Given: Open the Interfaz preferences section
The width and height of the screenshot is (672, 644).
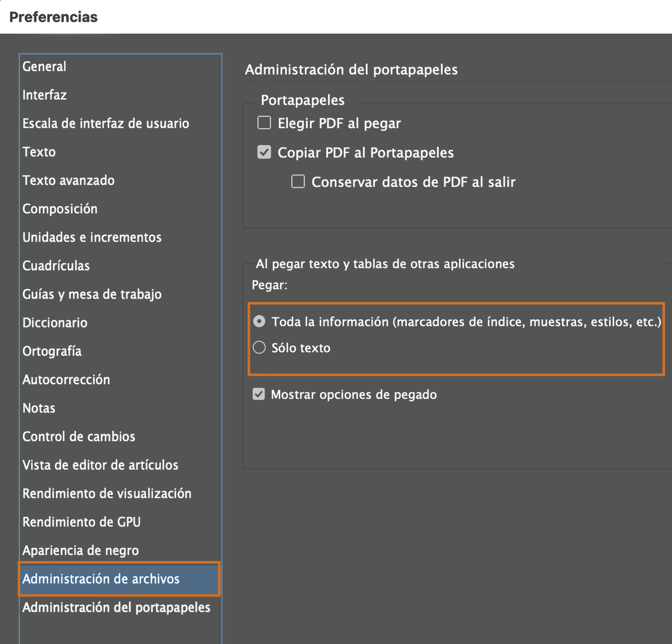Looking at the screenshot, I should pos(44,95).
